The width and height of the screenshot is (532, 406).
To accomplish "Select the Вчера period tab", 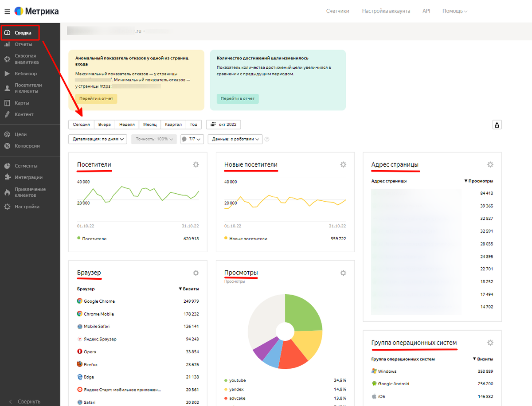I will [x=105, y=125].
